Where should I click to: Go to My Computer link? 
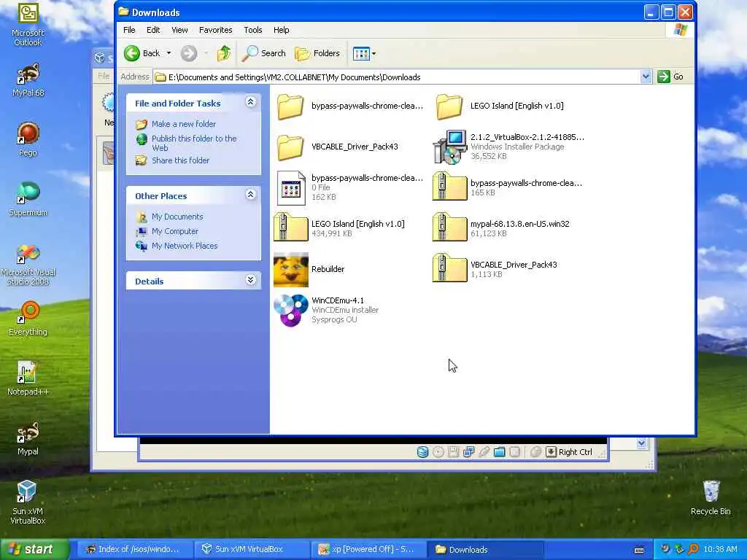tap(174, 231)
